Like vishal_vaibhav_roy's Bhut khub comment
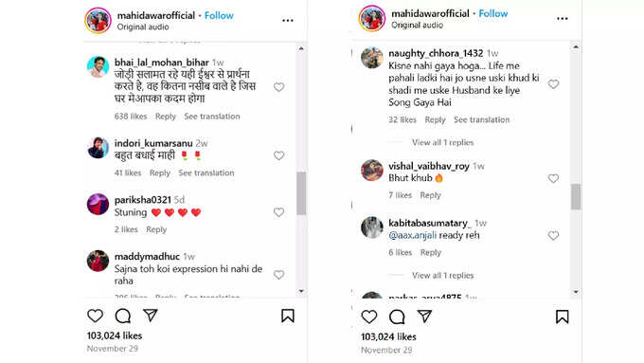The height and width of the screenshot is (363, 644). (553, 178)
